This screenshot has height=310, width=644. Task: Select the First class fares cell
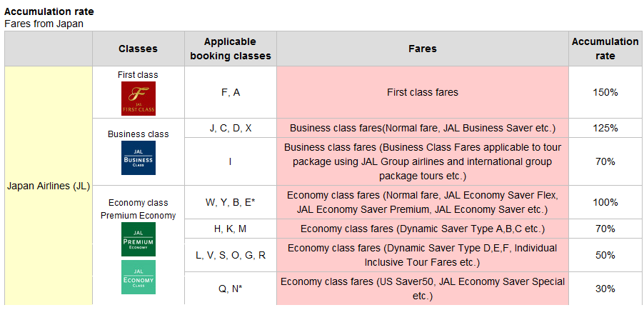point(423,93)
